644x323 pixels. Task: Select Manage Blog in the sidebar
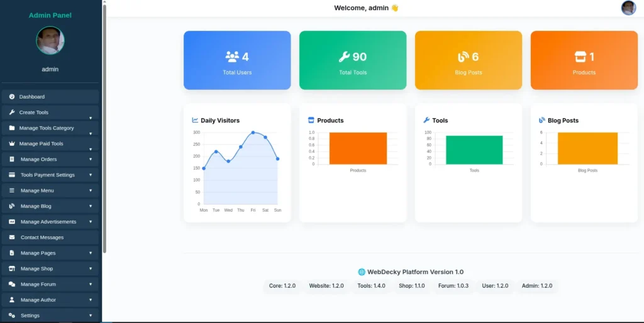point(50,206)
